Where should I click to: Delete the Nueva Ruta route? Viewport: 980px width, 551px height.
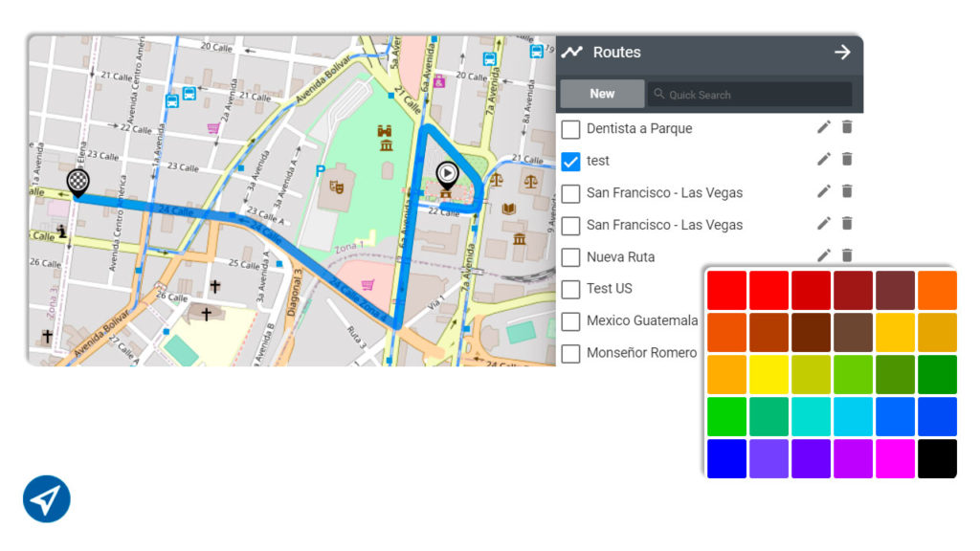pyautogui.click(x=847, y=254)
